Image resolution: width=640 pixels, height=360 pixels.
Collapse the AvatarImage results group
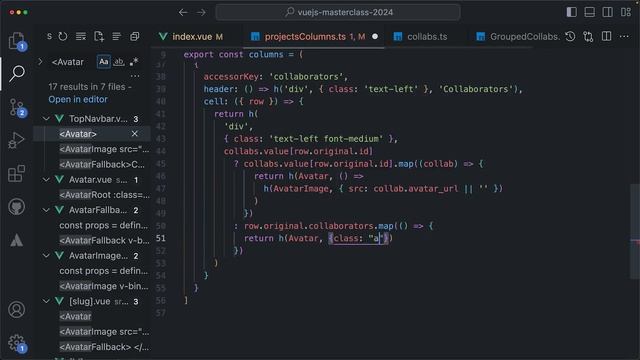click(x=46, y=256)
